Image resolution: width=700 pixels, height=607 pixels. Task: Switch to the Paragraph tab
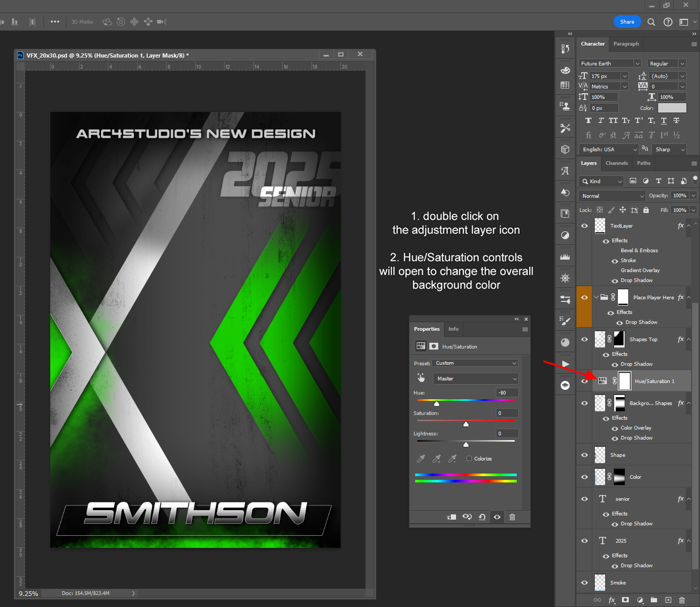click(626, 44)
